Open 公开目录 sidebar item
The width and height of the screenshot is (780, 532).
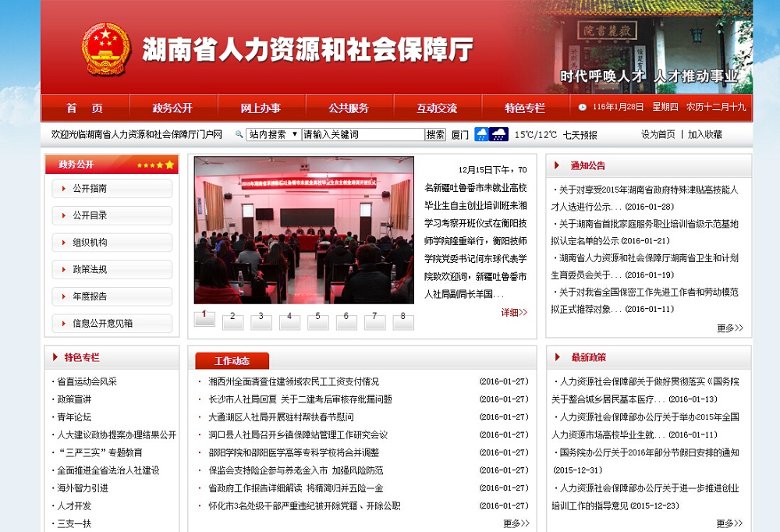coord(112,215)
